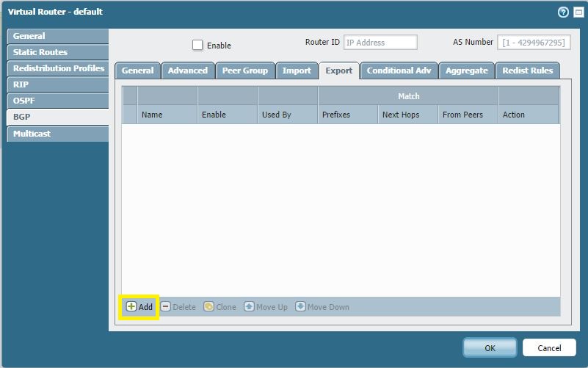Click the Next Hops column header

pyautogui.click(x=408, y=115)
